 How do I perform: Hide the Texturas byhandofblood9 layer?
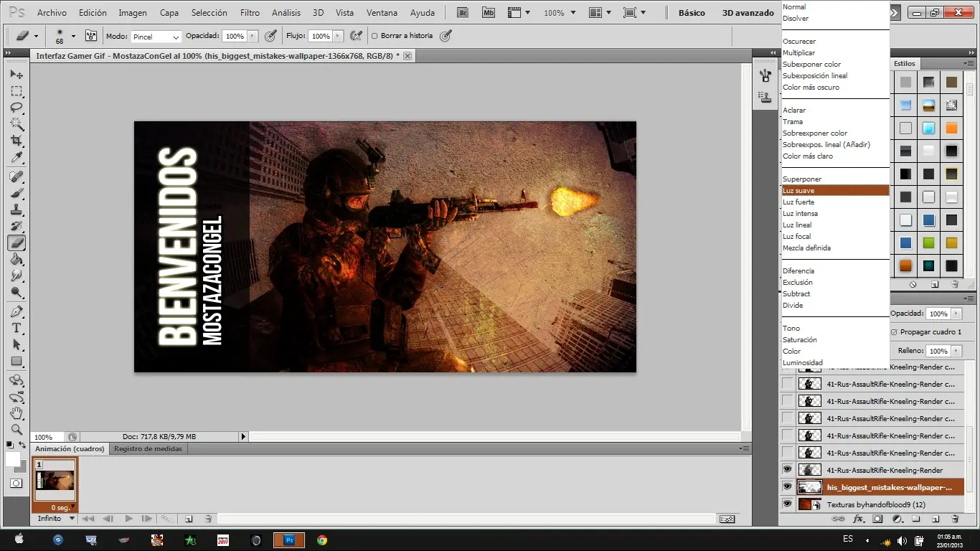(x=787, y=504)
